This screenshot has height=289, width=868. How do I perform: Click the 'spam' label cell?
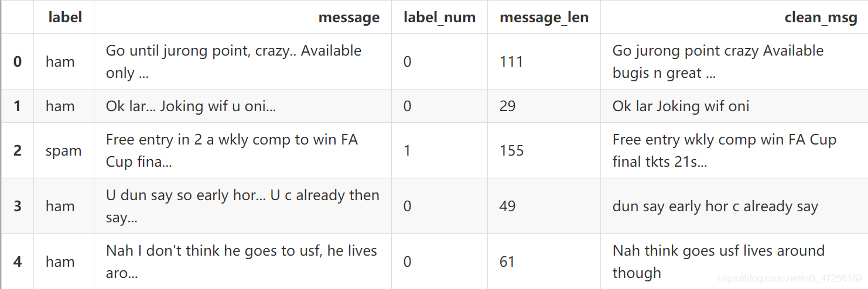click(x=63, y=150)
